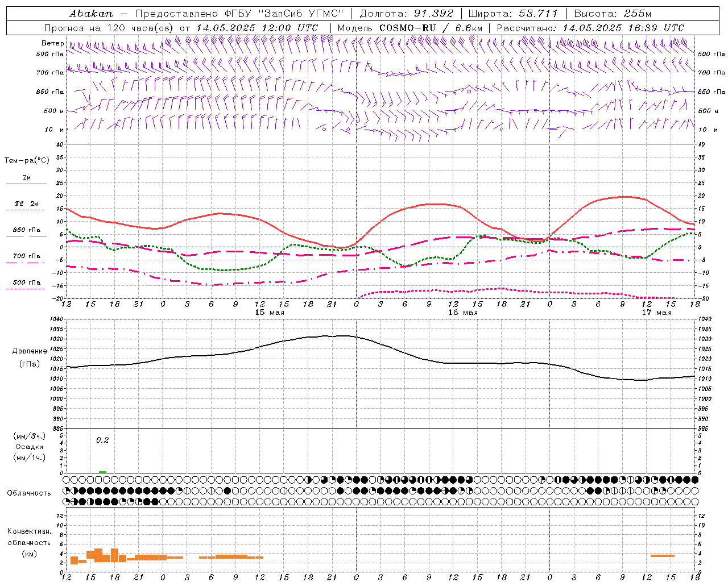This screenshot has height=582, width=728.
Task: Click "700 гПа" temperature legend entry
Action: pos(27,256)
